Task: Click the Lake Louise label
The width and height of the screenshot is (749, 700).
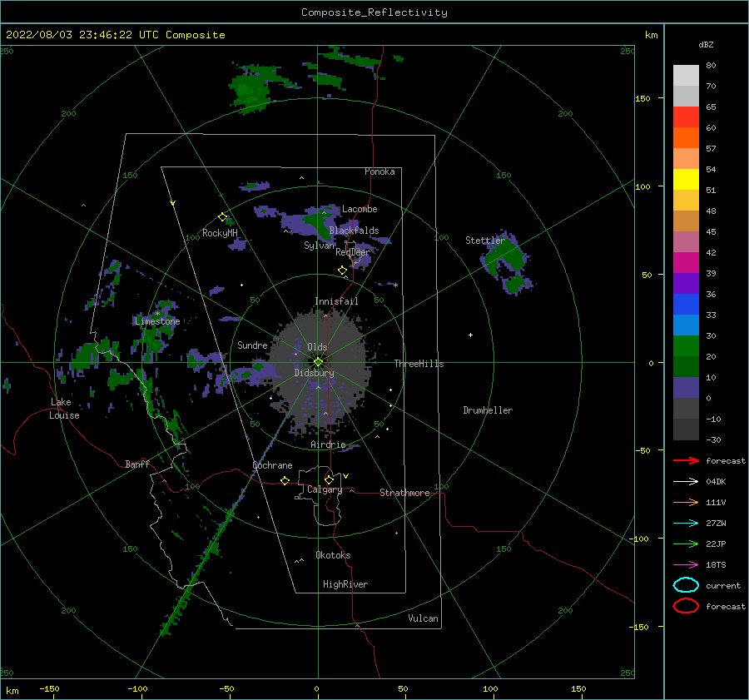Action: 64,409
